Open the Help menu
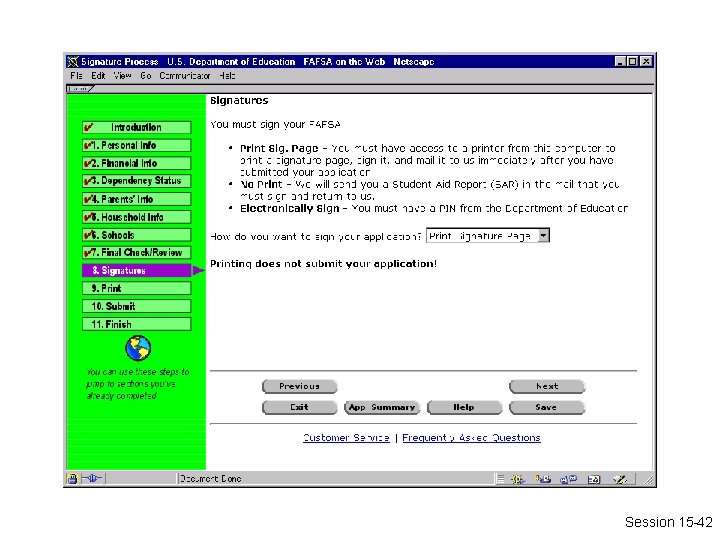Screen dimensions: 720x540 point(227,75)
